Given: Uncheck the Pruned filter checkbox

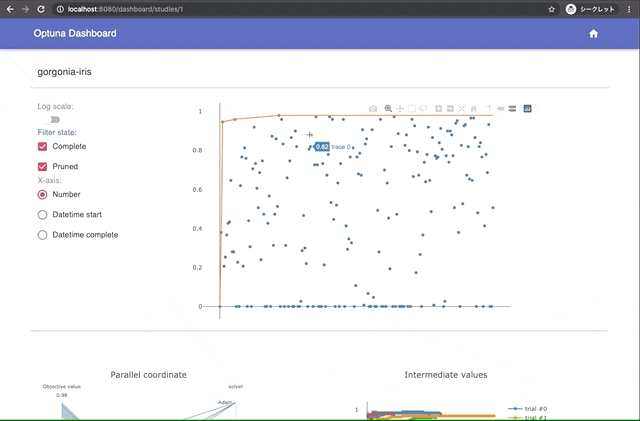Looking at the screenshot, I should coord(42,167).
